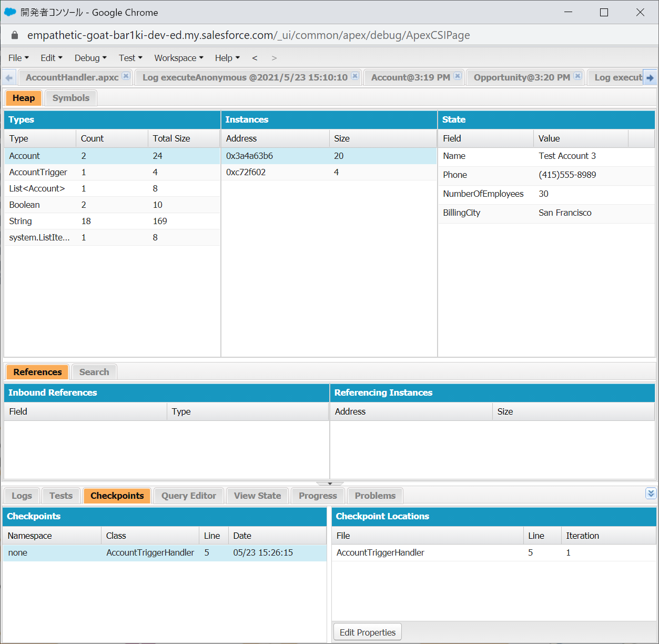Open the Query Editor tab

pyautogui.click(x=189, y=496)
